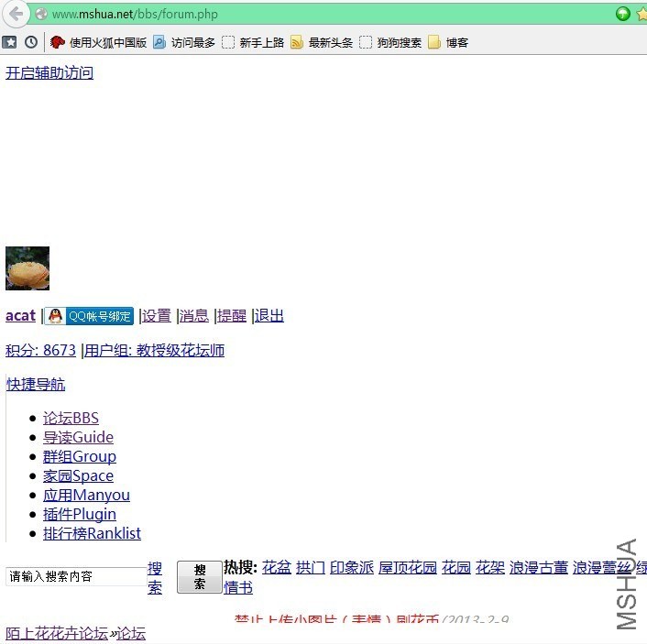Open the history clock icon
Image resolution: width=647 pixels, height=644 pixels.
point(31,42)
